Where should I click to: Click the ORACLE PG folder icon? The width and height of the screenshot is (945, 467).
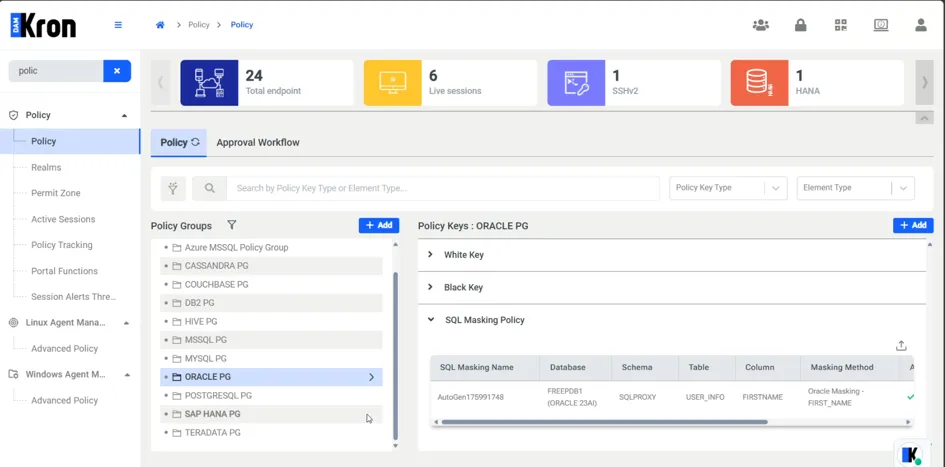[x=177, y=377]
